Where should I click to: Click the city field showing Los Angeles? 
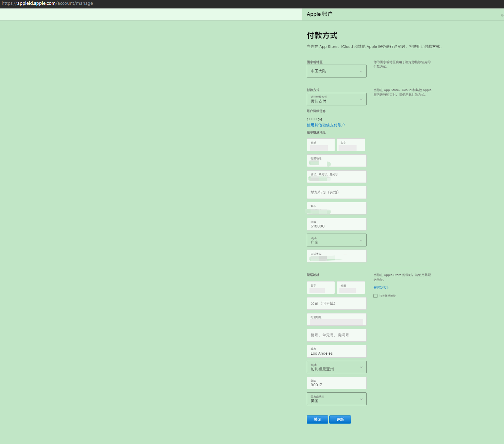point(336,351)
